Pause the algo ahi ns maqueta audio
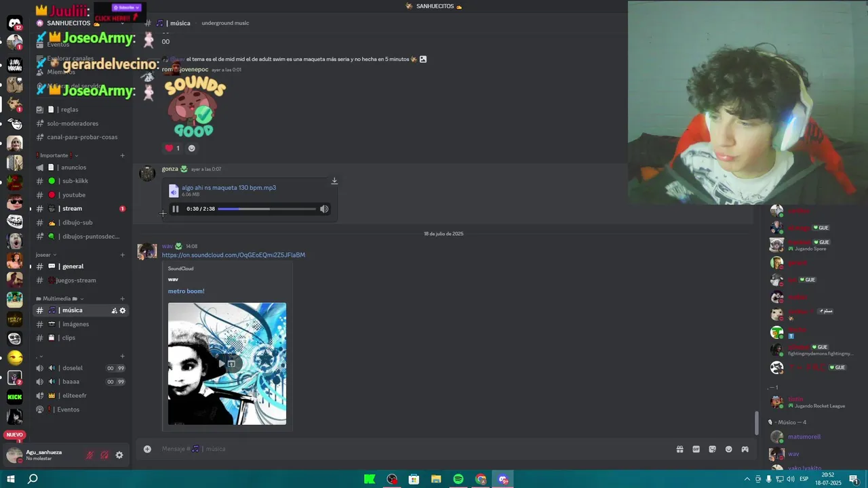868x488 pixels. [176, 209]
